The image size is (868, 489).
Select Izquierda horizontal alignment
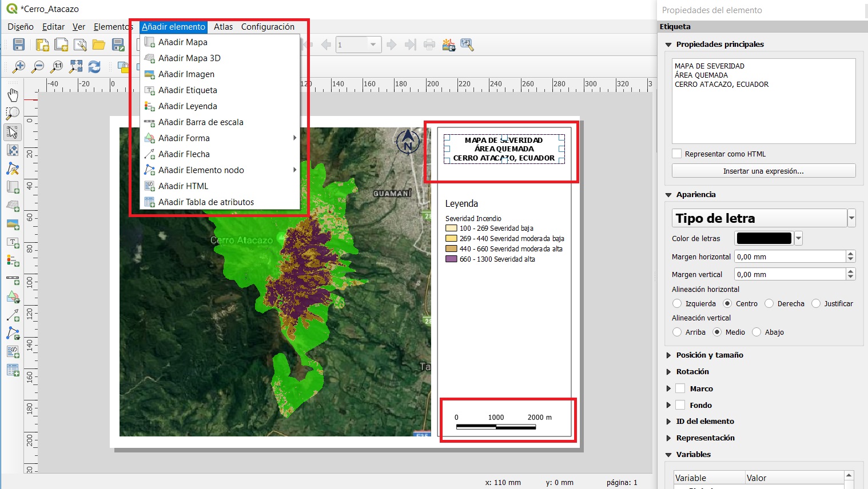coord(678,303)
